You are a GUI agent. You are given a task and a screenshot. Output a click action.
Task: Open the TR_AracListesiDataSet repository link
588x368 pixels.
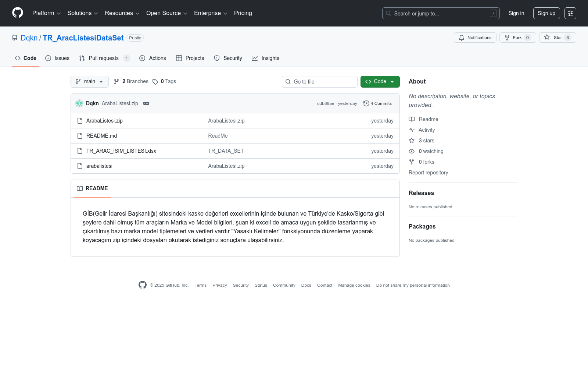[x=83, y=38]
